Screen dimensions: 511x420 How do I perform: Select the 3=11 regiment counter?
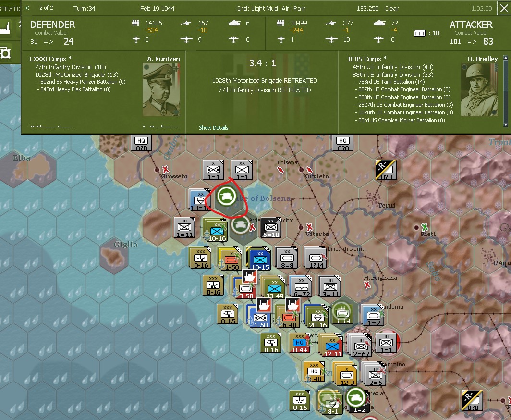pyautogui.click(x=330, y=287)
